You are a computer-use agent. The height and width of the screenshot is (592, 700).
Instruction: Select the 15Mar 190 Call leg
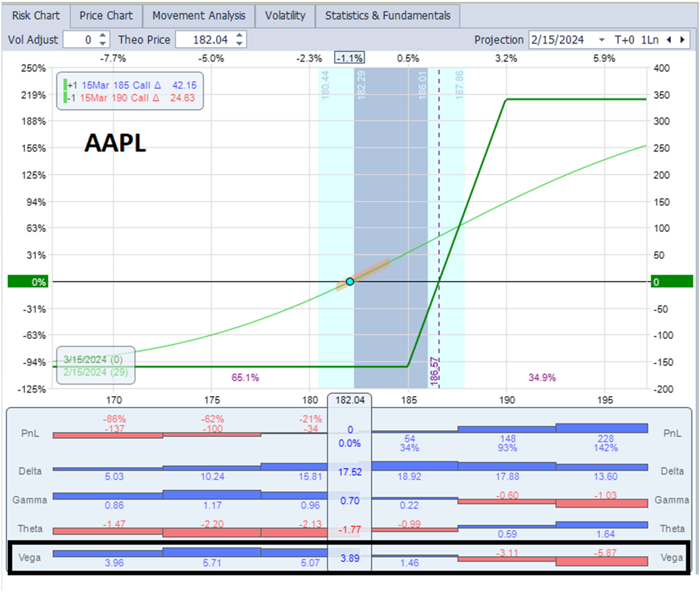(122, 97)
